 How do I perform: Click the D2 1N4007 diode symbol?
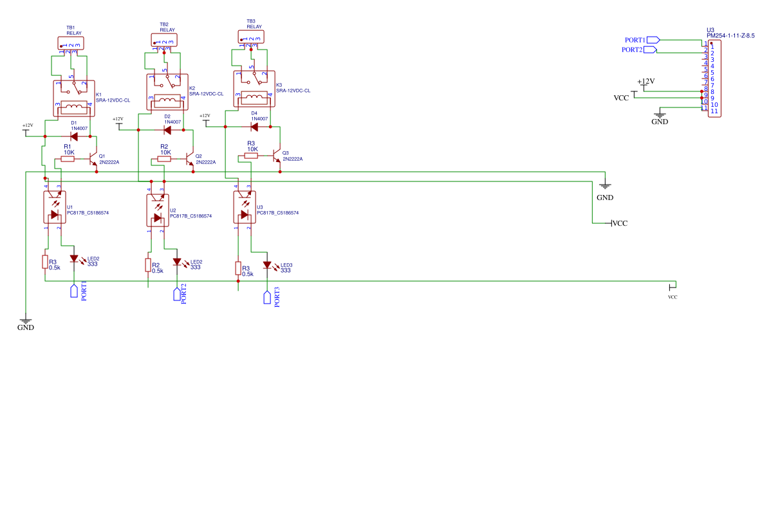[167, 130]
